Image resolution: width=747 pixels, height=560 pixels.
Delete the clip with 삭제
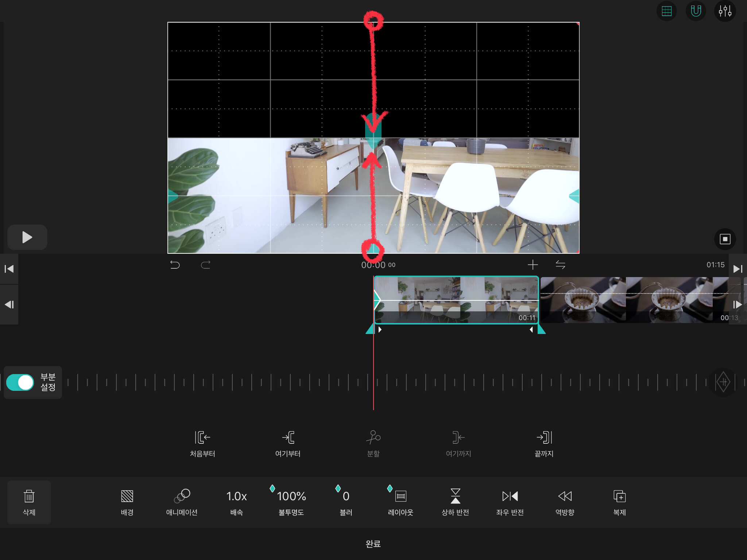pyautogui.click(x=29, y=502)
